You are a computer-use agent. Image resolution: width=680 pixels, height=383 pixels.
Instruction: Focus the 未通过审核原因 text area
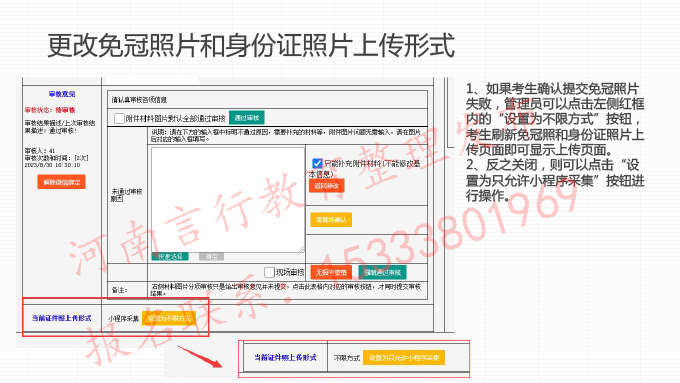[x=228, y=200]
